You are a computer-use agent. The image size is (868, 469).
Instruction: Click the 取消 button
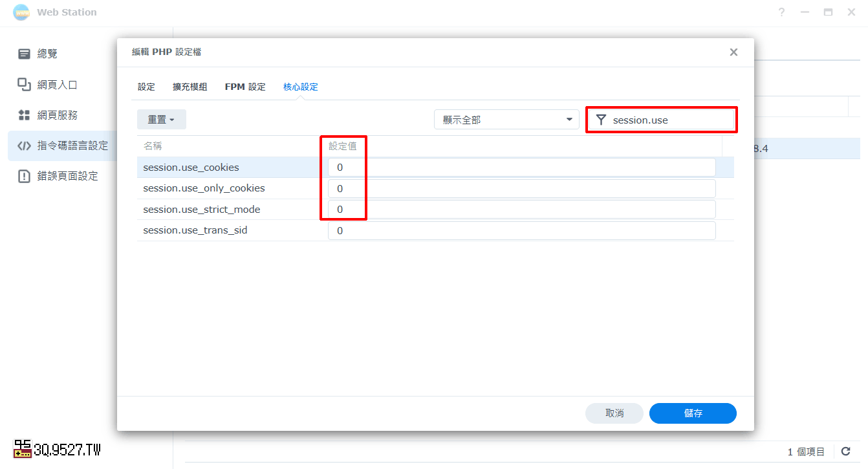point(614,413)
